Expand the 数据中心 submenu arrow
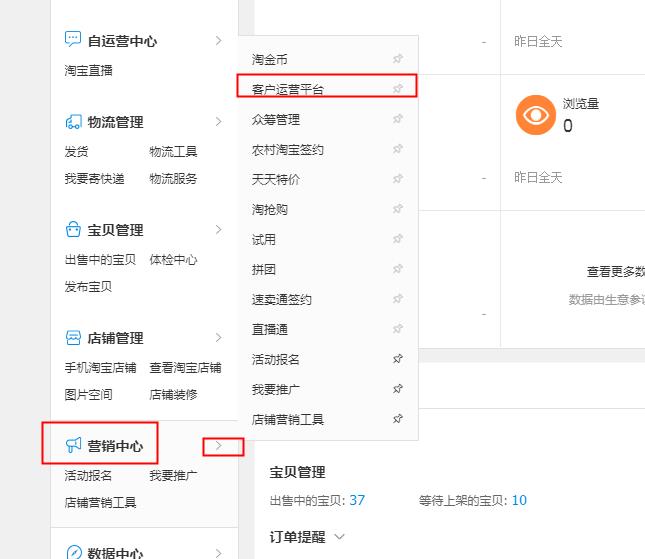The height and width of the screenshot is (559, 645). (218, 553)
